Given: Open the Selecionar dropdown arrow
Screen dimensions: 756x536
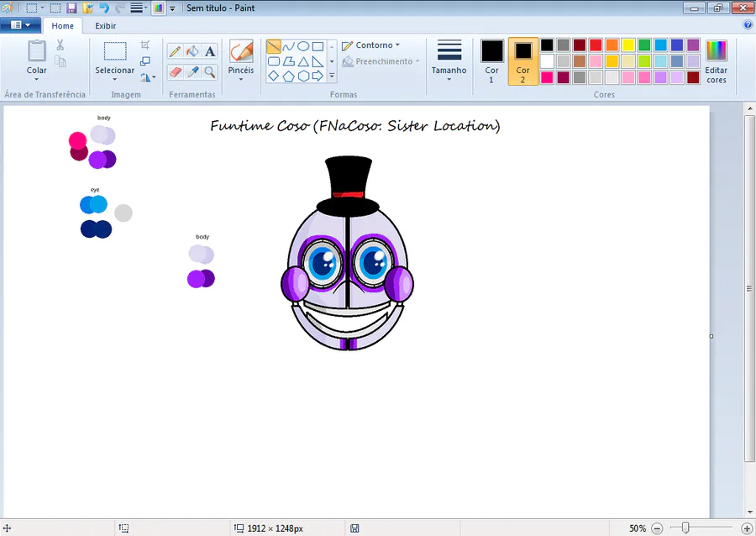Looking at the screenshot, I should [x=115, y=80].
